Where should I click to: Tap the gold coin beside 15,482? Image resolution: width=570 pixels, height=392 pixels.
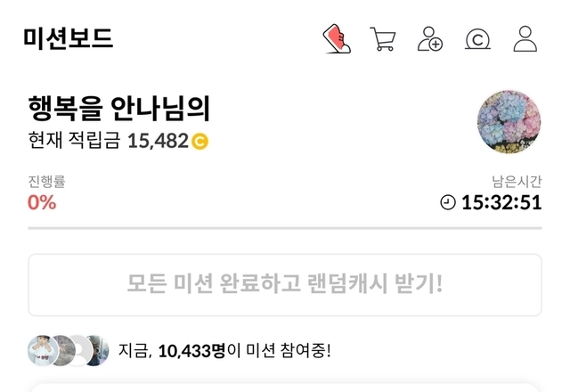coord(199,141)
